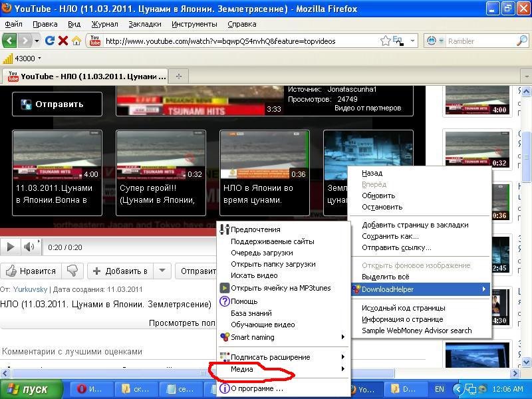Open the Журнал menu
Viewport: 532px width, 399px height.
[104, 24]
